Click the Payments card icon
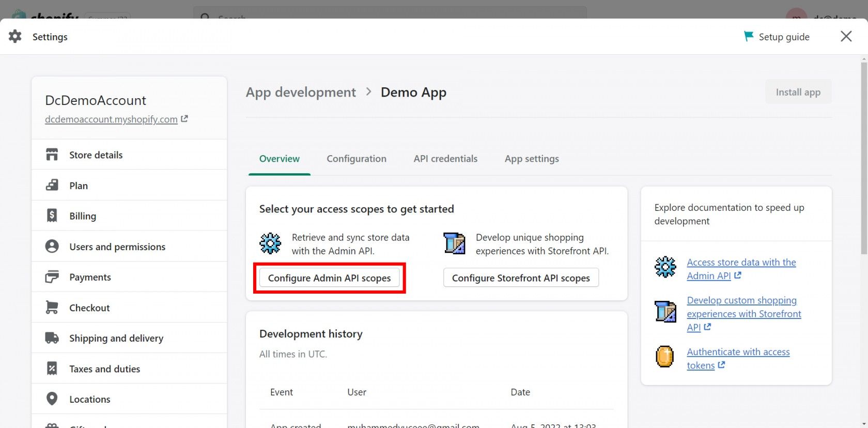Viewport: 868px width, 428px height. 52,277
